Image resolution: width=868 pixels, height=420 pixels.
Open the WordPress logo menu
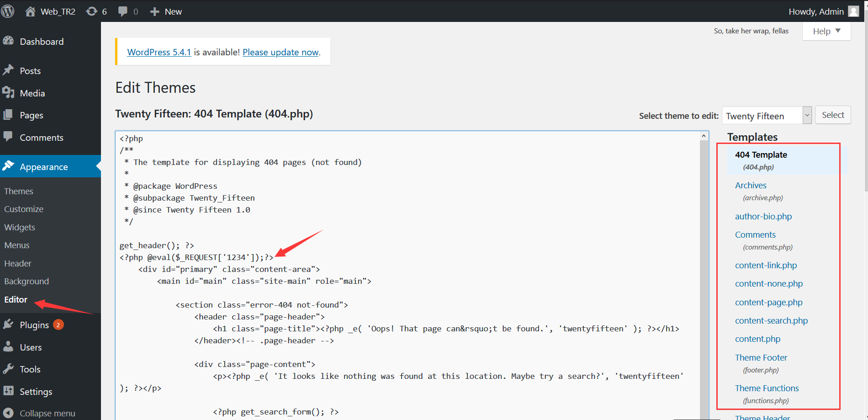click(7, 11)
